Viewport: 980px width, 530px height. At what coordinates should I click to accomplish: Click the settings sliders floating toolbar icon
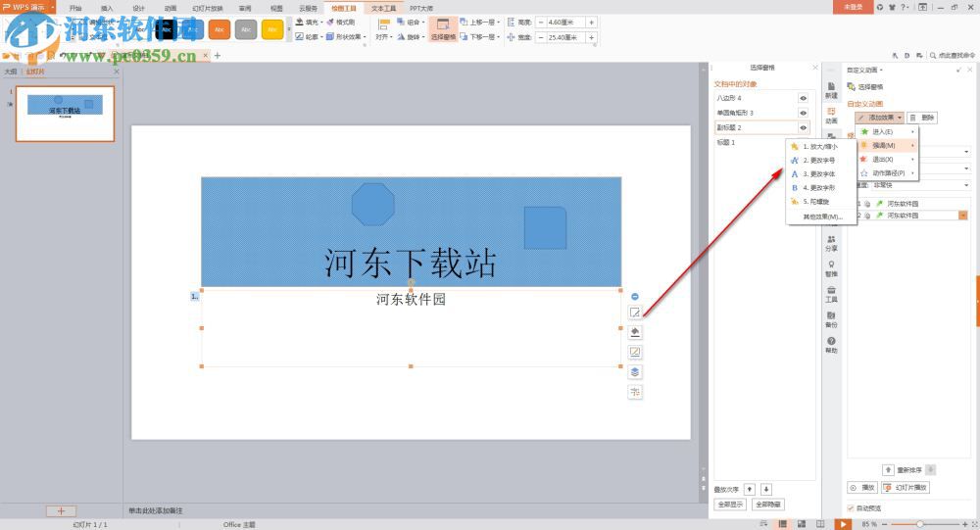click(x=634, y=392)
